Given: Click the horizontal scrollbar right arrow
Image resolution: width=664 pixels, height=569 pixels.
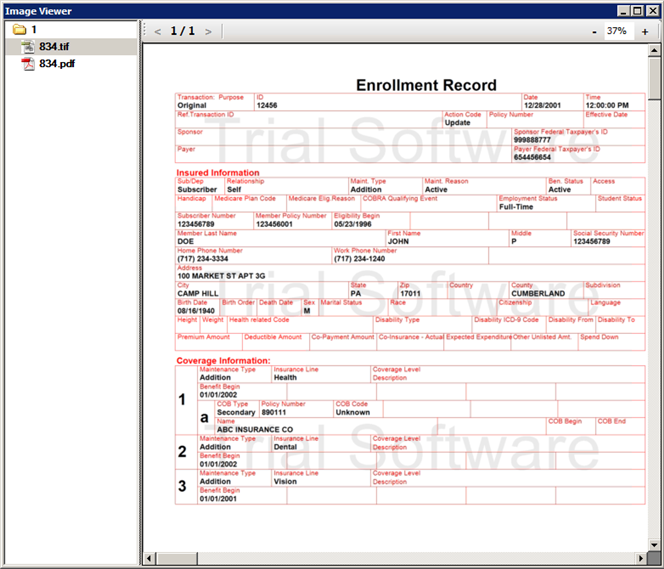Looking at the screenshot, I should (641, 557).
